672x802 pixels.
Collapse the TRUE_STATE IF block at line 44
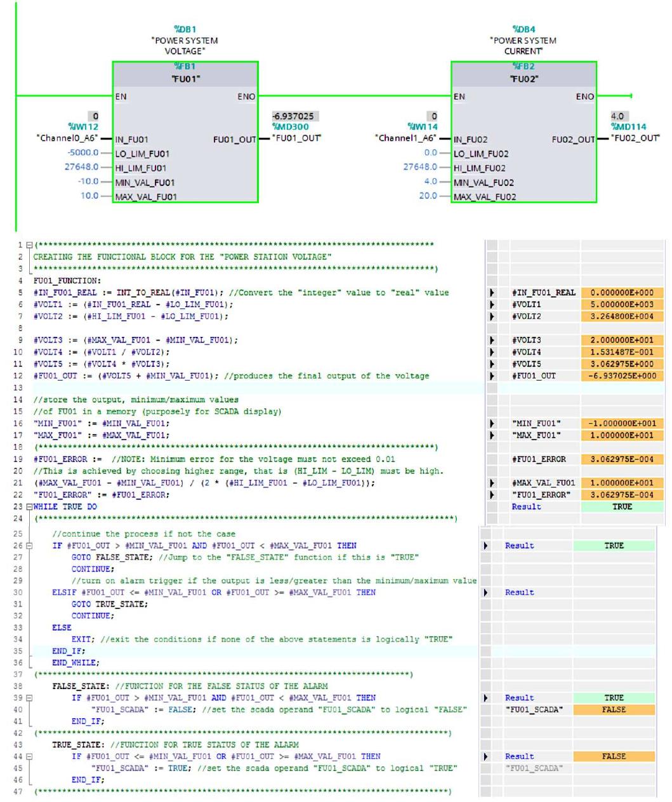coord(29,756)
